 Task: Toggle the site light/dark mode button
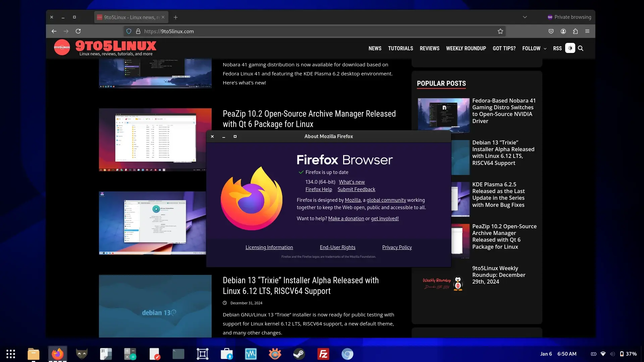click(570, 48)
